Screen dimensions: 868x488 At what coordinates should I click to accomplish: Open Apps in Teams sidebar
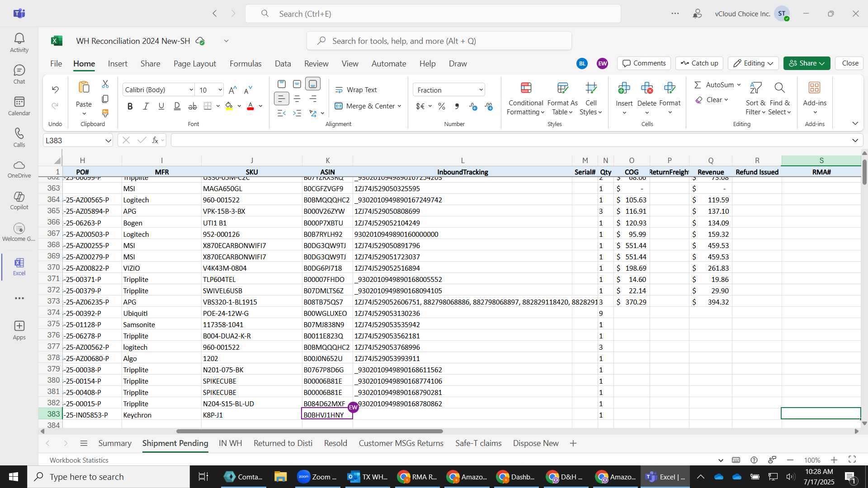click(x=19, y=330)
